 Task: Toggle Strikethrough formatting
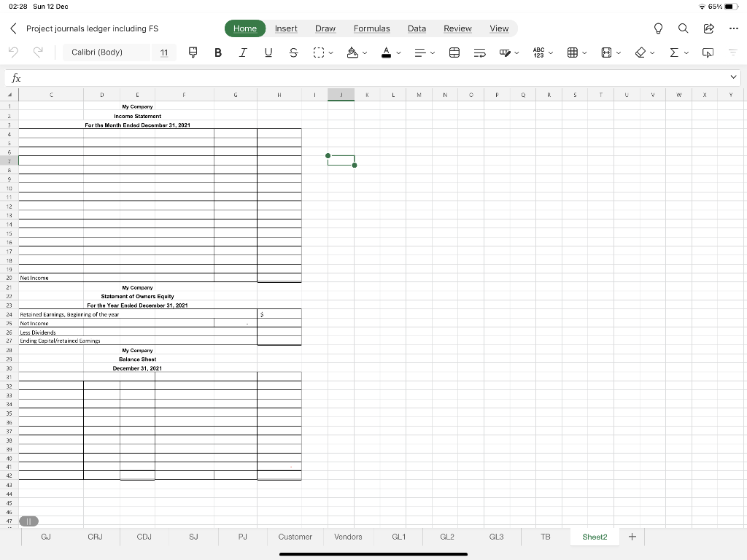coord(293,52)
